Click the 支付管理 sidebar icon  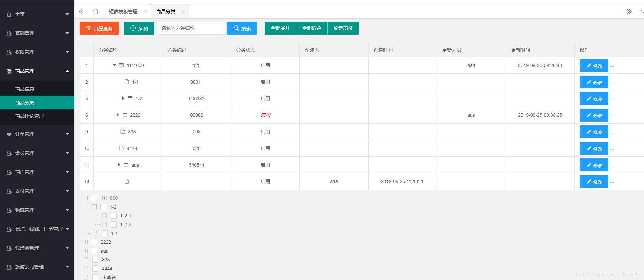tap(9, 191)
